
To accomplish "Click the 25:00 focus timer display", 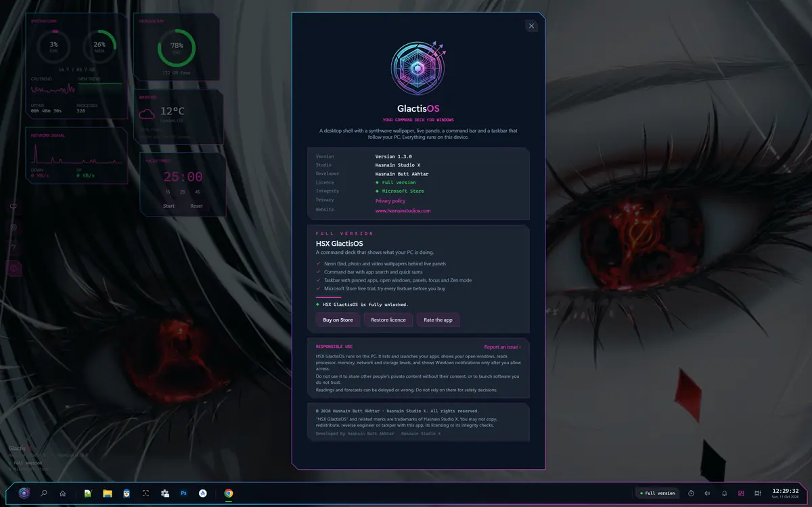I will (183, 177).
